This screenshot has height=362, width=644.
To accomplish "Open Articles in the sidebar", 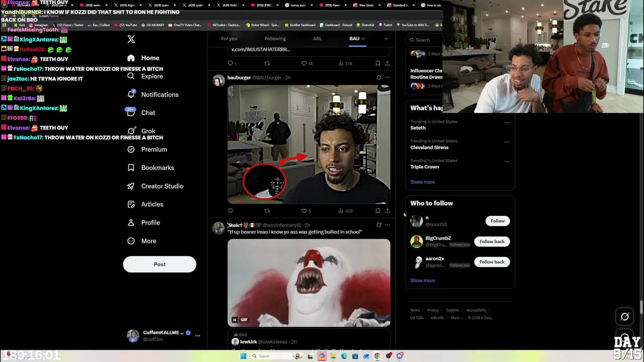I will 145,204.
